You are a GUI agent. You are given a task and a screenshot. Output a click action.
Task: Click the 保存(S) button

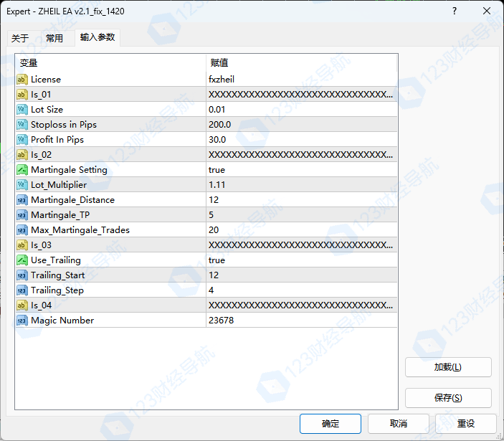[x=448, y=398]
